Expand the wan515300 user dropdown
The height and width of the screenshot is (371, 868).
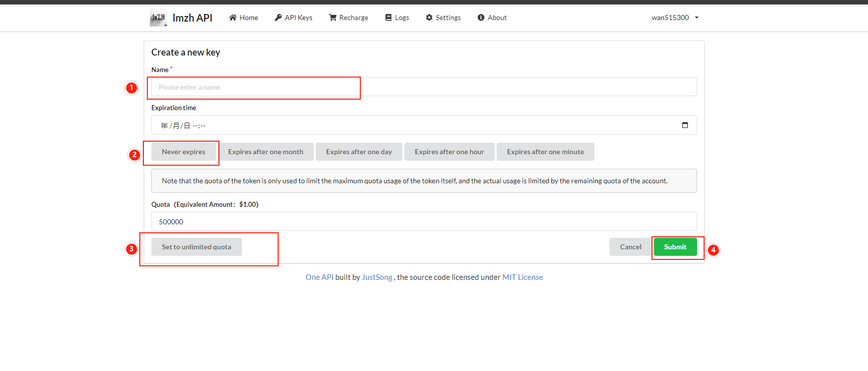pos(675,18)
